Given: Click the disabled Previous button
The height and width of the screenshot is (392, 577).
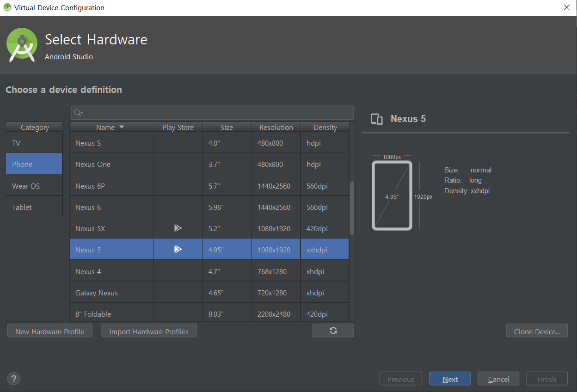Looking at the screenshot, I should click(401, 379).
